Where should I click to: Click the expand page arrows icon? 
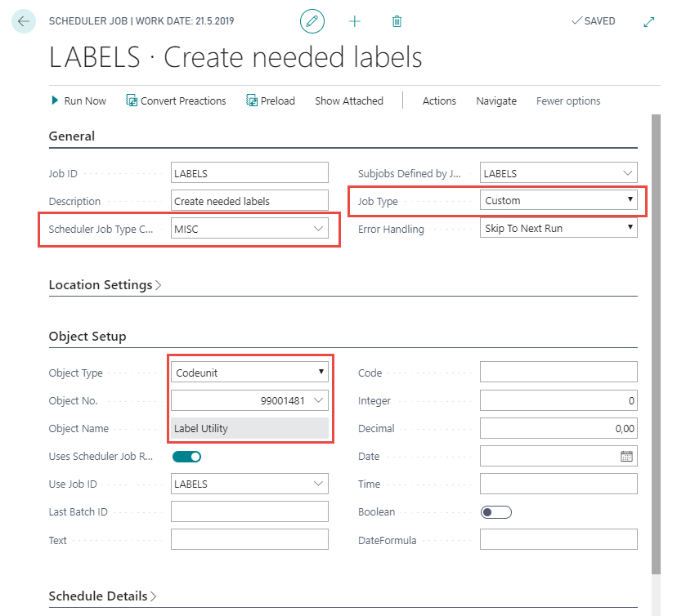(649, 21)
